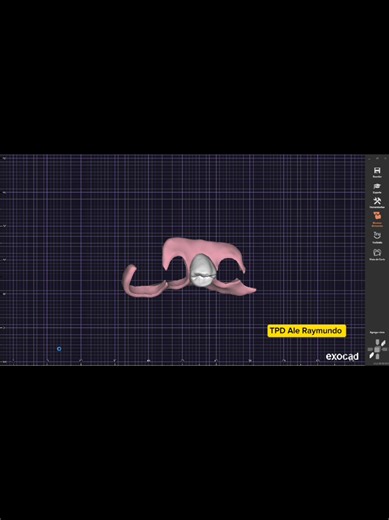Select the top view arrow in view widget
Image resolution: width=389 pixels, height=520 pixels.
[377, 342]
